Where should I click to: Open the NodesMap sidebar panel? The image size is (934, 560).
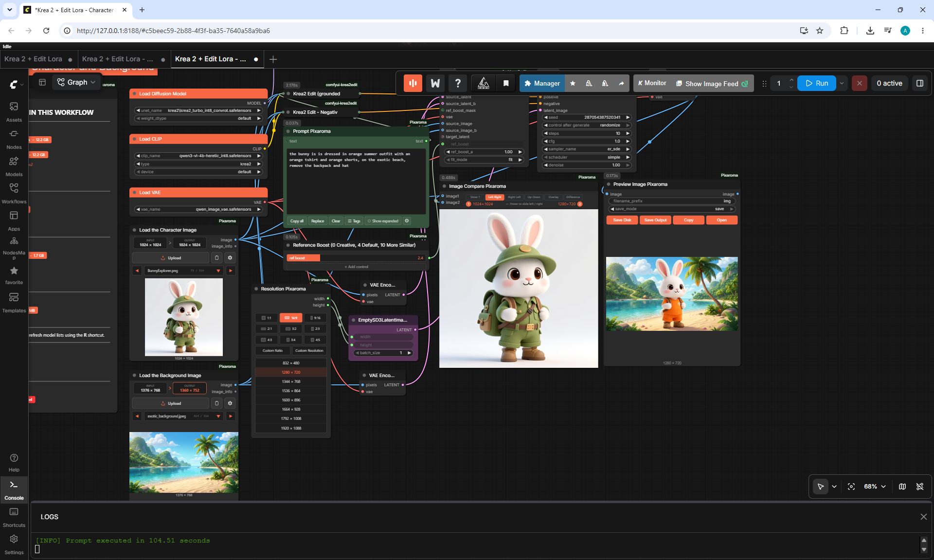pos(14,248)
